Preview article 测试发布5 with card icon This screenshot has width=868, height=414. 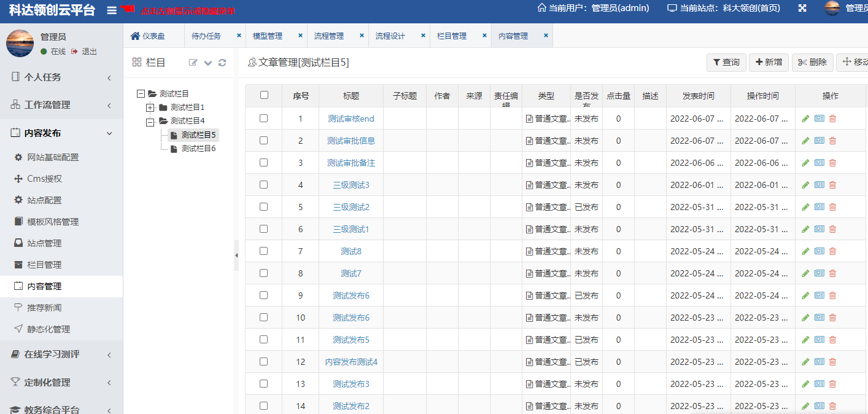click(819, 340)
